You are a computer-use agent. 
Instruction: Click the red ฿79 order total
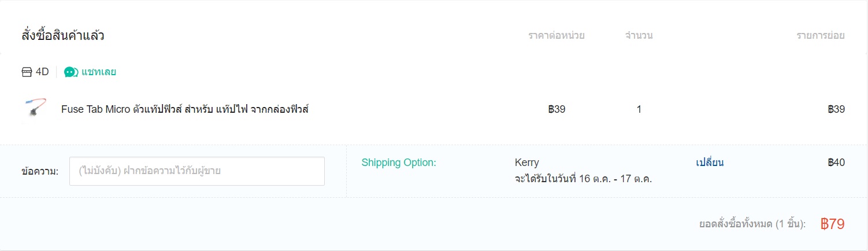(x=833, y=224)
